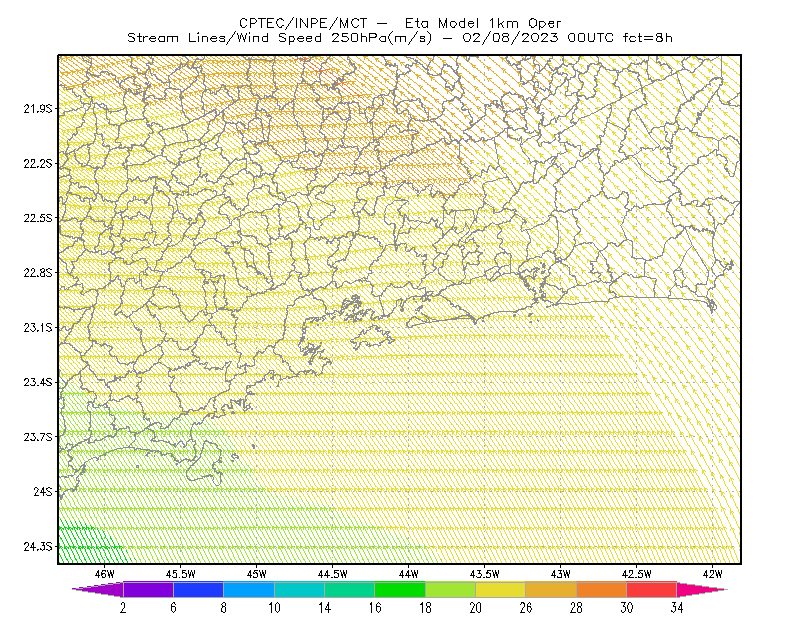
Task: Click the color bar value 30
Action: 627,608
